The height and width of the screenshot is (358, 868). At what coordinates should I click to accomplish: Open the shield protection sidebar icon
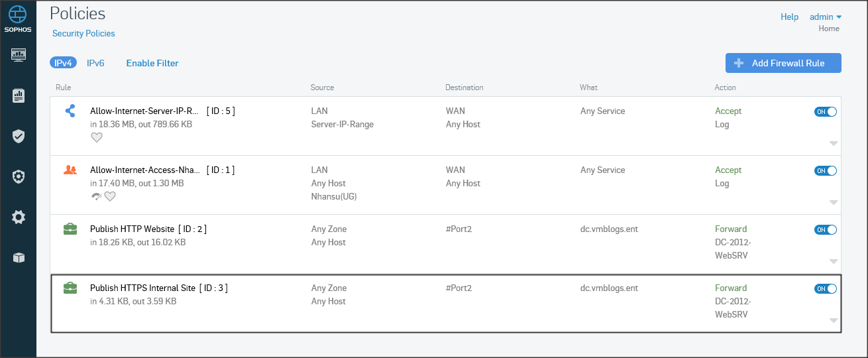coord(19,136)
